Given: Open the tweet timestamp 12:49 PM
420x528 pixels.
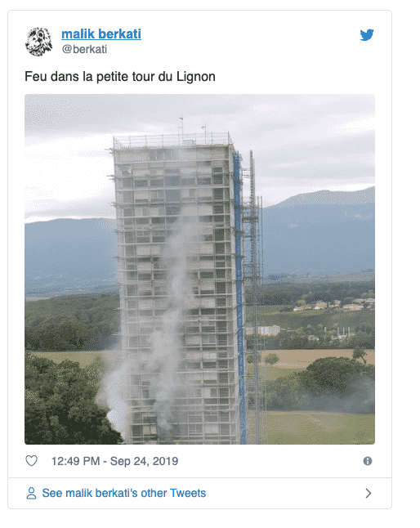Looking at the screenshot, I should 75,461.
